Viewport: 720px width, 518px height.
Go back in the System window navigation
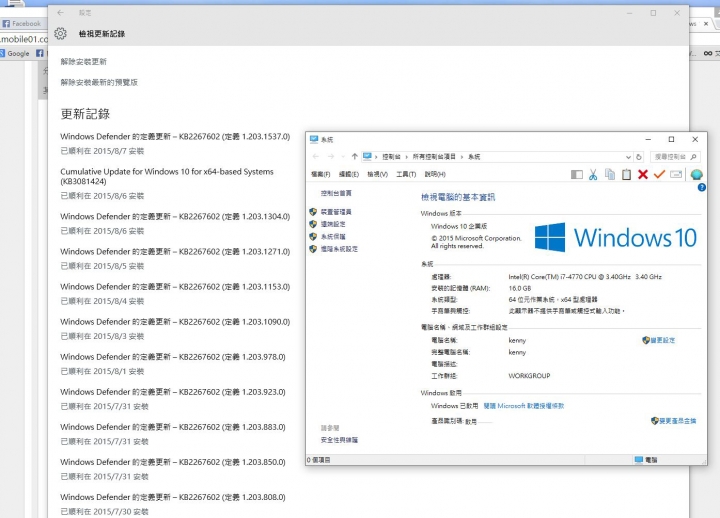(x=315, y=157)
